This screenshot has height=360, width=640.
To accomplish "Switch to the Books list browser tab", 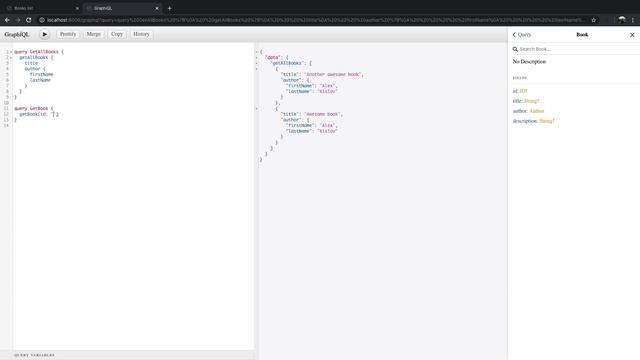I will pyautogui.click(x=41, y=8).
